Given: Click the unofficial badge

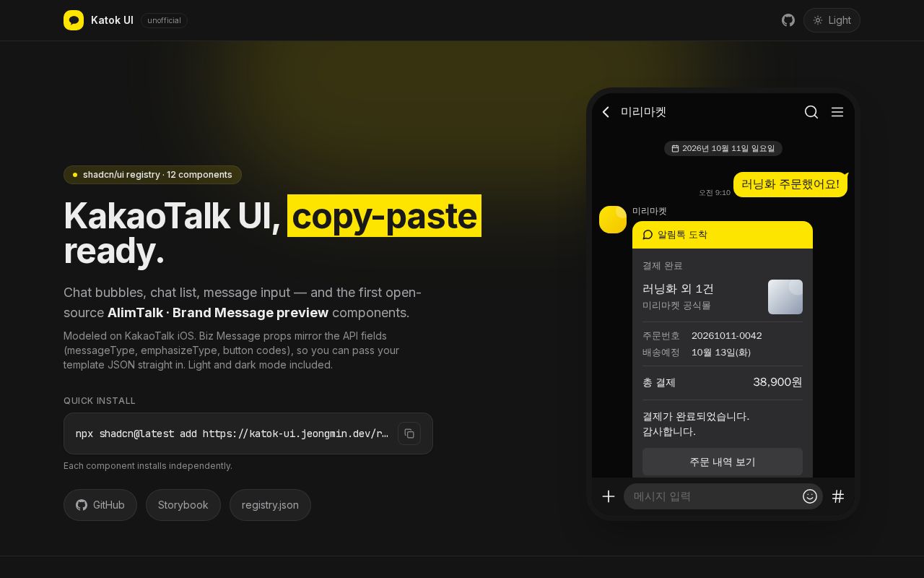Looking at the screenshot, I should 164,20.
